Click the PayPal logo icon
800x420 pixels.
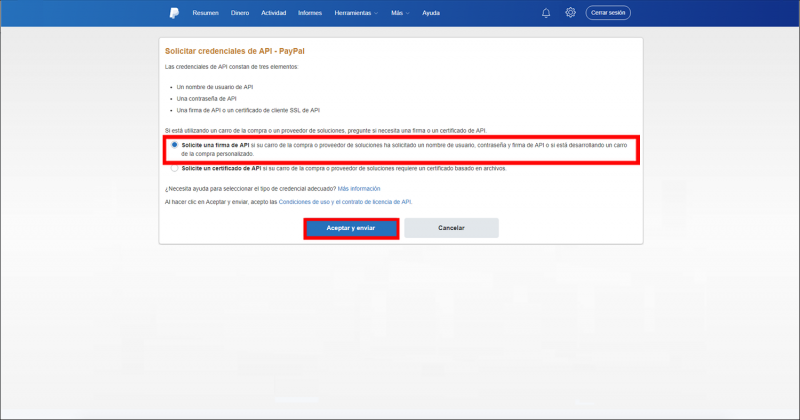point(174,13)
